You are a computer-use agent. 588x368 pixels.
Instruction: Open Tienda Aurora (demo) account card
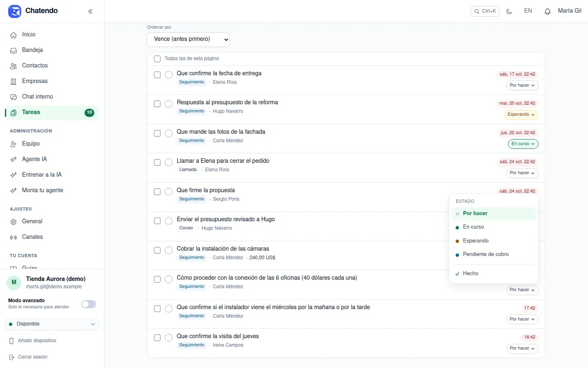(x=52, y=283)
